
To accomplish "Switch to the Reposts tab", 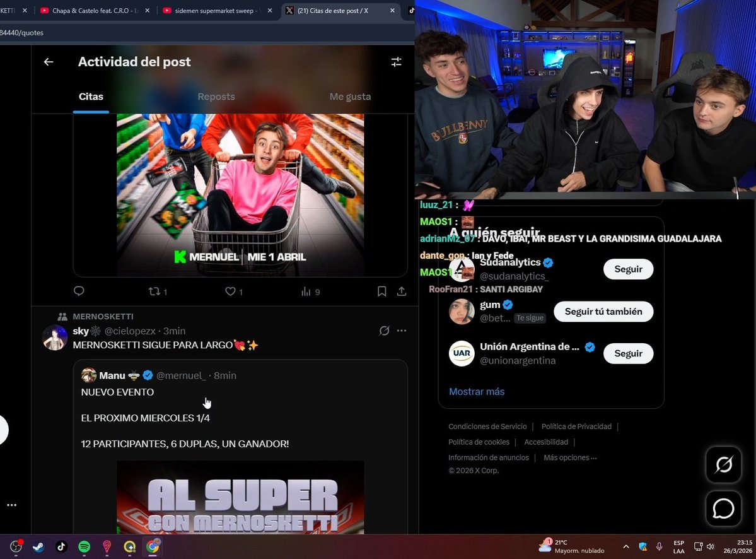I will pyautogui.click(x=216, y=97).
